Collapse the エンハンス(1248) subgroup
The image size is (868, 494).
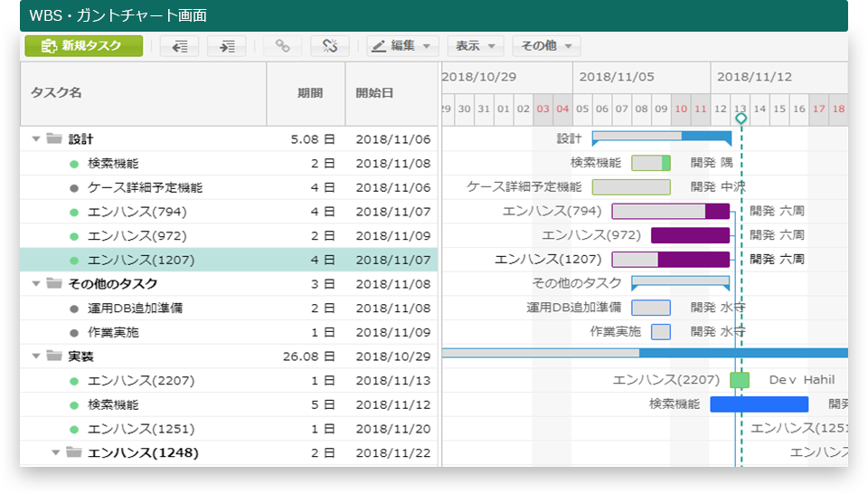click(55, 452)
